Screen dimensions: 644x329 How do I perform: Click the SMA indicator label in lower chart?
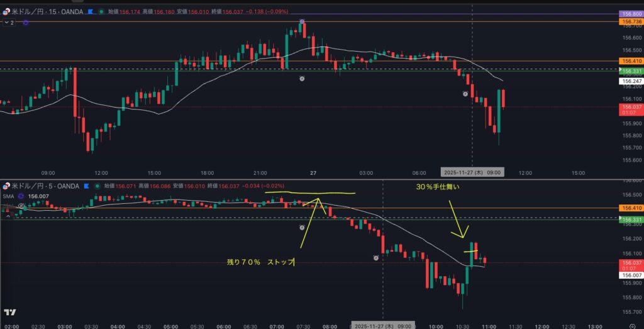click(9, 196)
